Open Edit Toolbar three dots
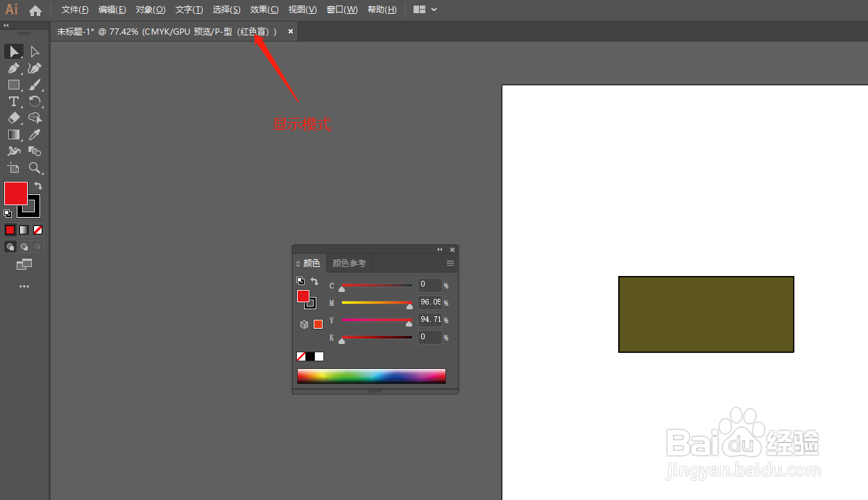 (x=24, y=286)
